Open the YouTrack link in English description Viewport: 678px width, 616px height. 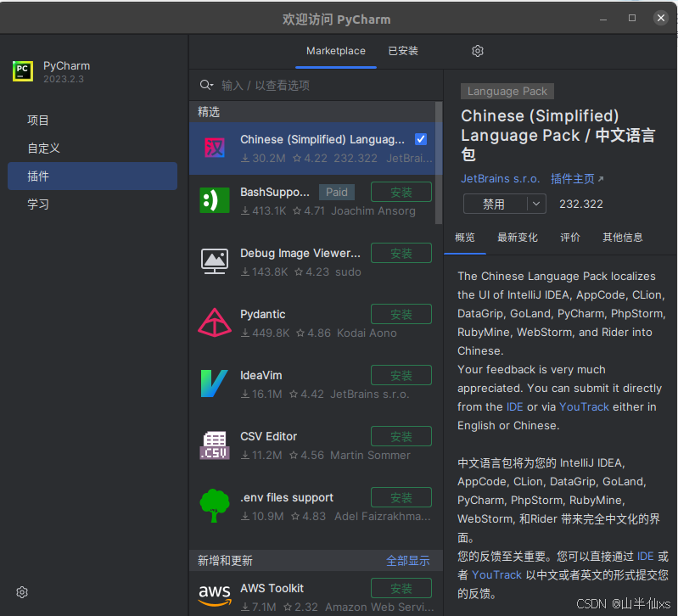pos(584,406)
